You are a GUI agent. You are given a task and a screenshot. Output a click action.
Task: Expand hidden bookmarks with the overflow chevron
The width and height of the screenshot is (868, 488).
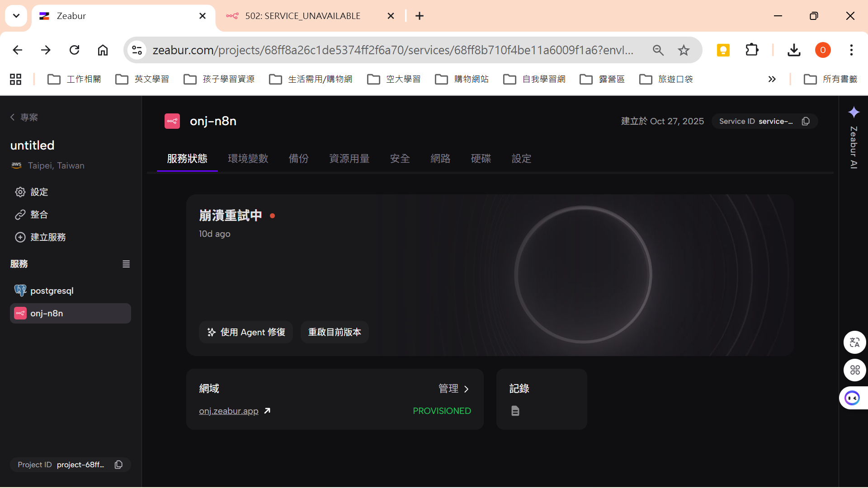click(772, 79)
